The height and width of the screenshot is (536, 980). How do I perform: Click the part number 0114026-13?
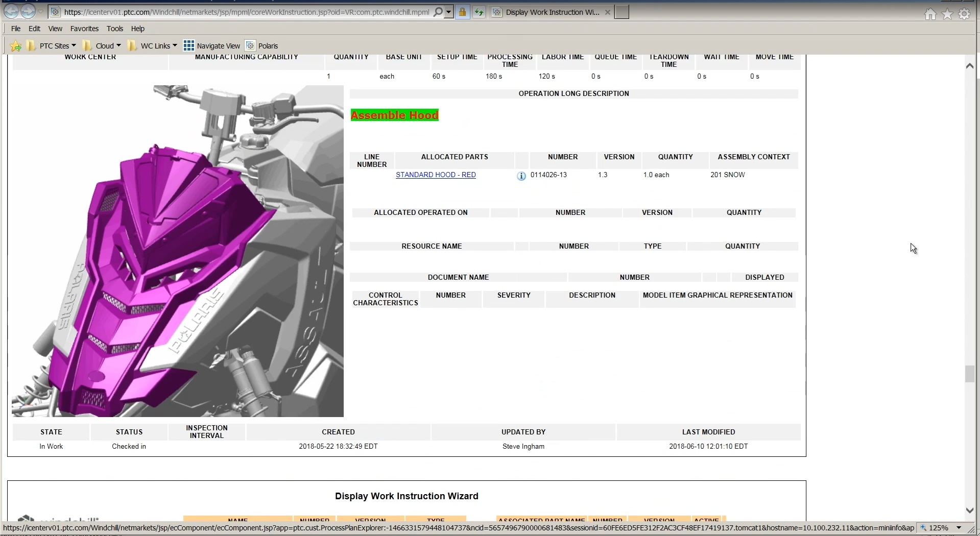pos(548,175)
